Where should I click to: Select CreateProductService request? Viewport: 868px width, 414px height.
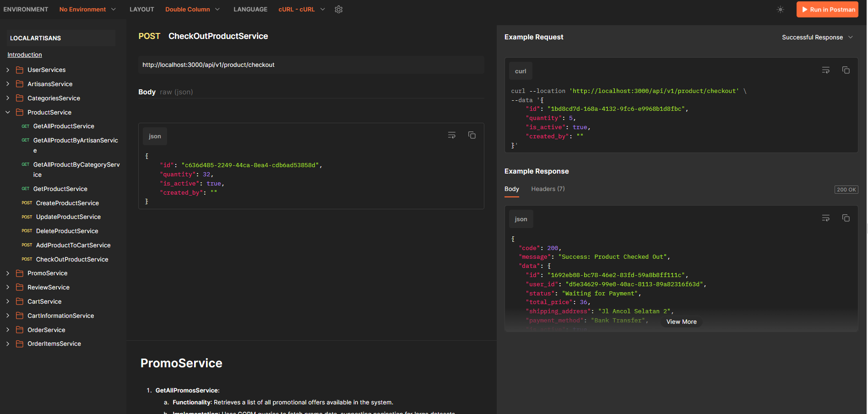[67, 203]
